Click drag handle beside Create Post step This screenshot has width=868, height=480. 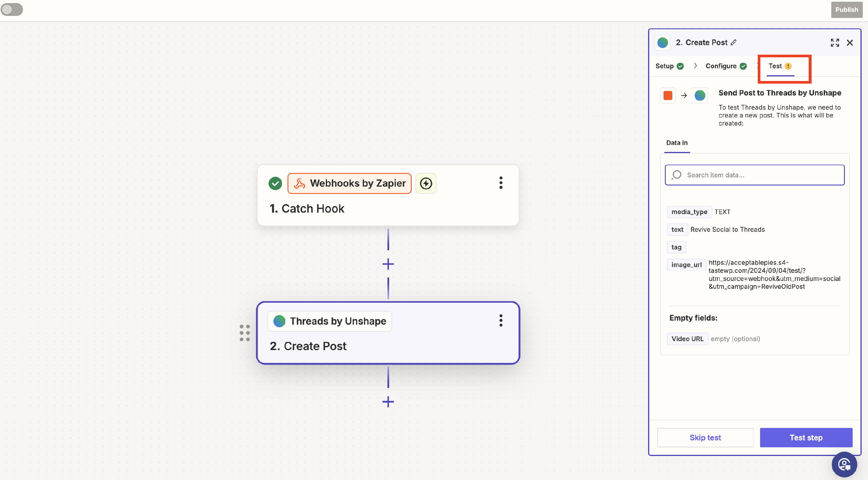tap(244, 333)
